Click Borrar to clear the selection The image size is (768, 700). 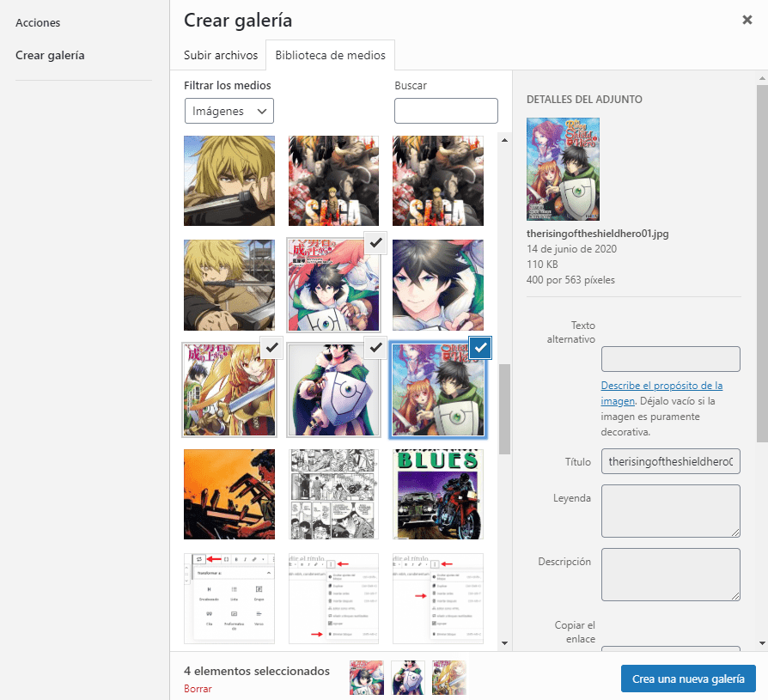tap(198, 689)
